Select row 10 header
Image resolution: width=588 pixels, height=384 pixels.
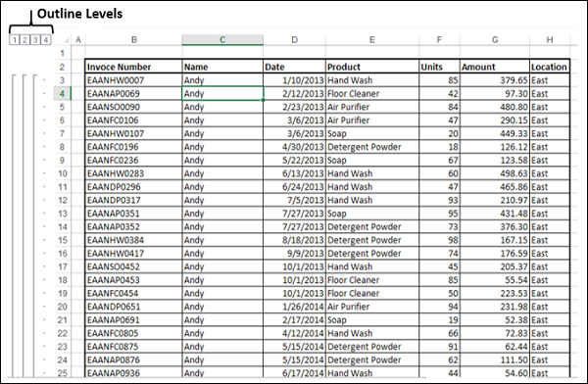(x=63, y=173)
